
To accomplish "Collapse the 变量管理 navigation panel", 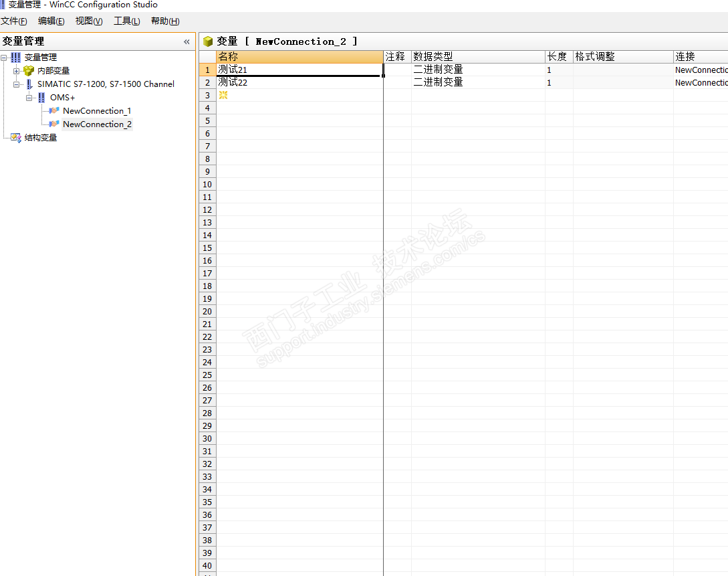I will point(187,41).
